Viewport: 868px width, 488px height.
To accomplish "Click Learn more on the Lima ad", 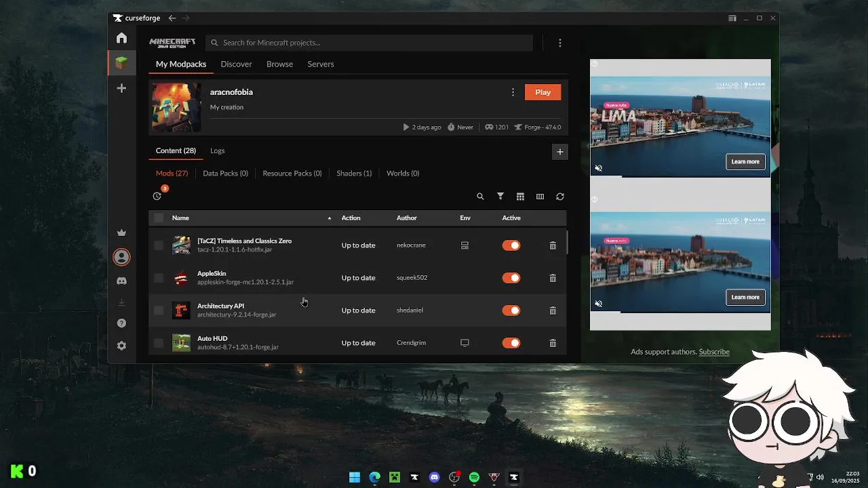I will point(745,161).
